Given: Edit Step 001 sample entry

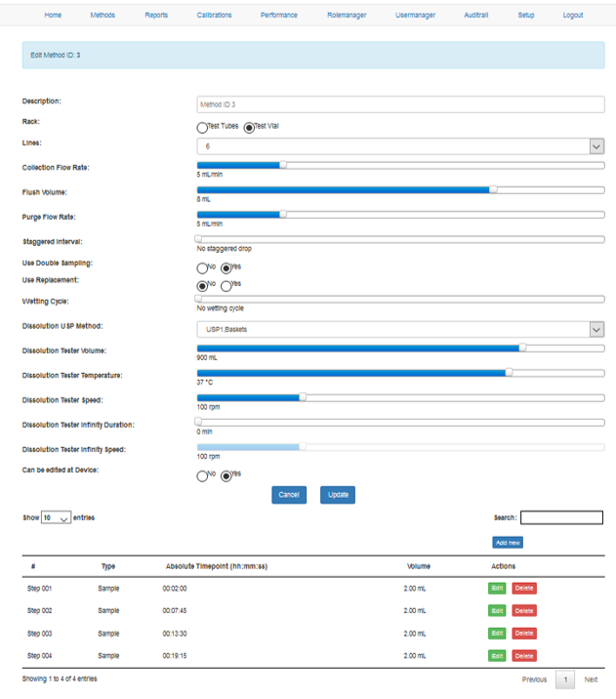Looking at the screenshot, I should [x=497, y=589].
